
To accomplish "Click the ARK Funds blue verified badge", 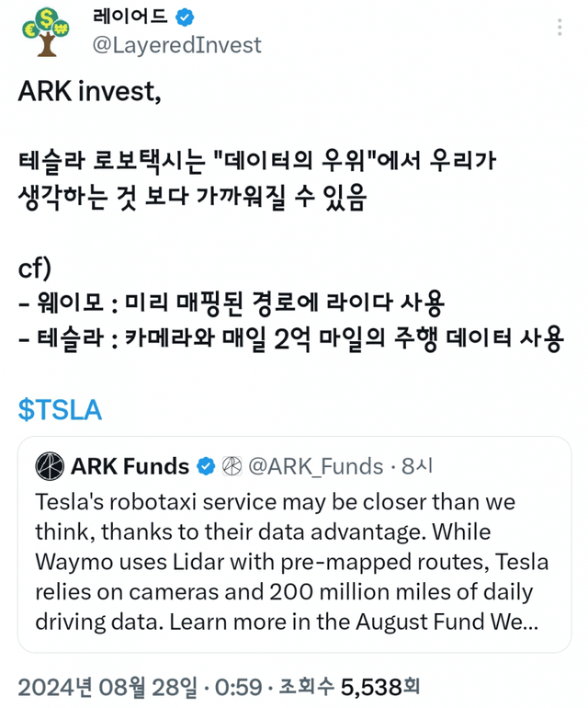I will pyautogui.click(x=206, y=467).
